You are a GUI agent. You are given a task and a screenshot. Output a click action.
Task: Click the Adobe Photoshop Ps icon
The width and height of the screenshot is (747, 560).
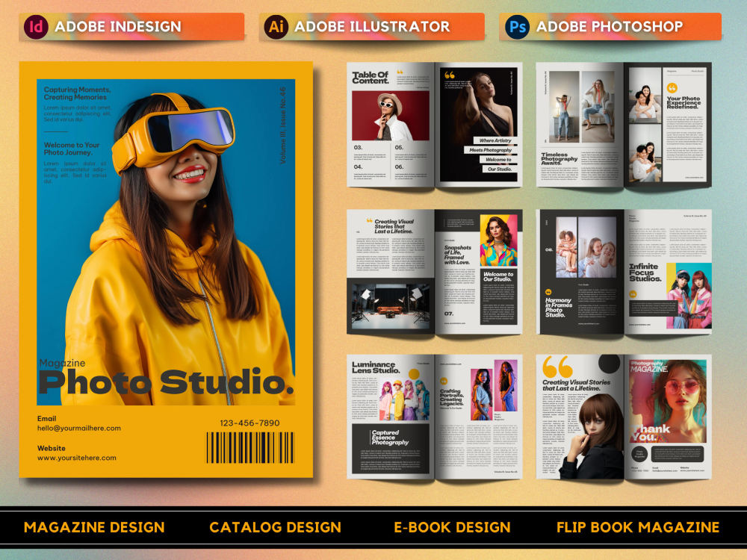point(518,27)
